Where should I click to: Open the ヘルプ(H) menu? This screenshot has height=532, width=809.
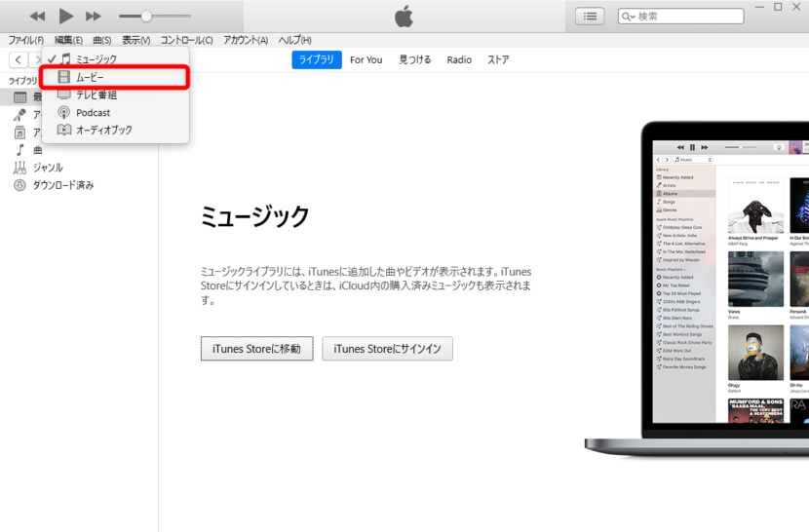[295, 40]
